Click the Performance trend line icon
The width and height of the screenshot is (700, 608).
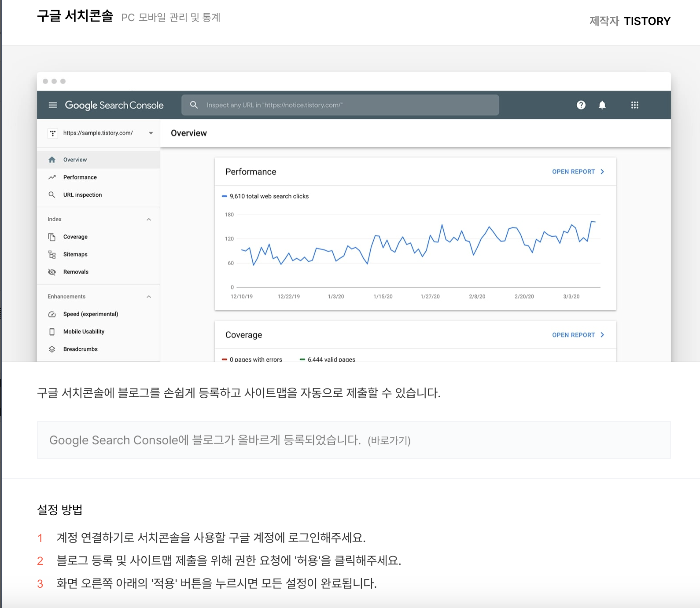tap(52, 177)
